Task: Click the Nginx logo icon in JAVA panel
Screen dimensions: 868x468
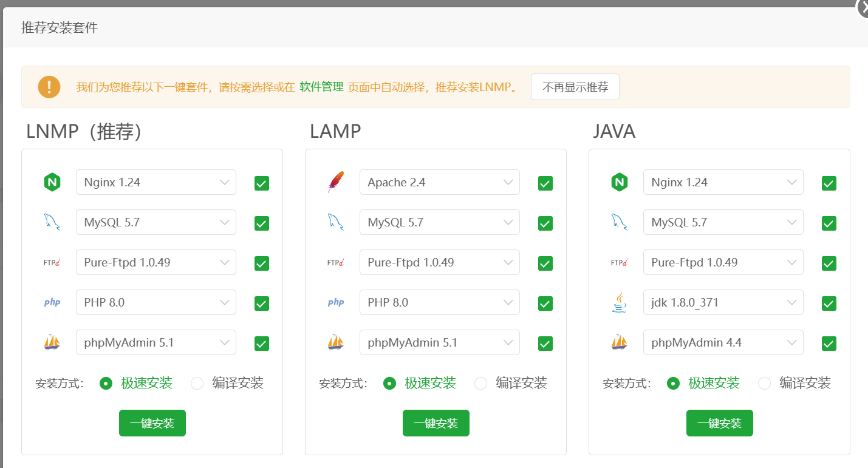Action: (x=620, y=182)
